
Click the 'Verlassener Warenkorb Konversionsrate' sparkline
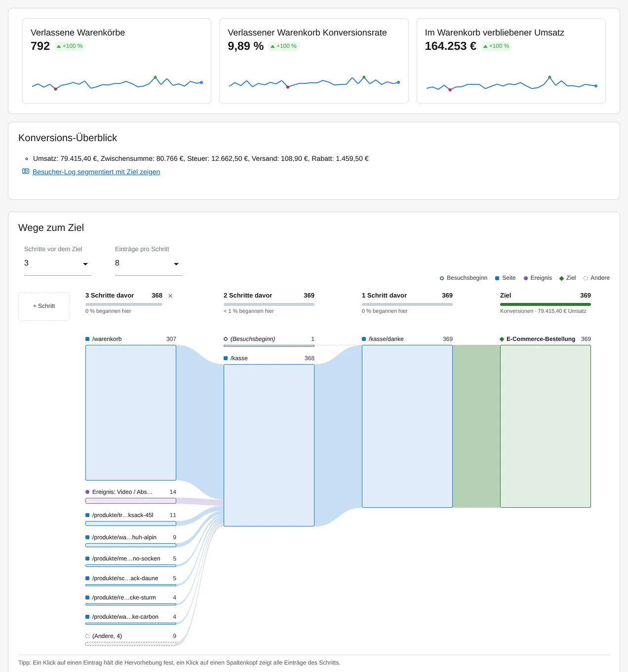pyautogui.click(x=314, y=82)
